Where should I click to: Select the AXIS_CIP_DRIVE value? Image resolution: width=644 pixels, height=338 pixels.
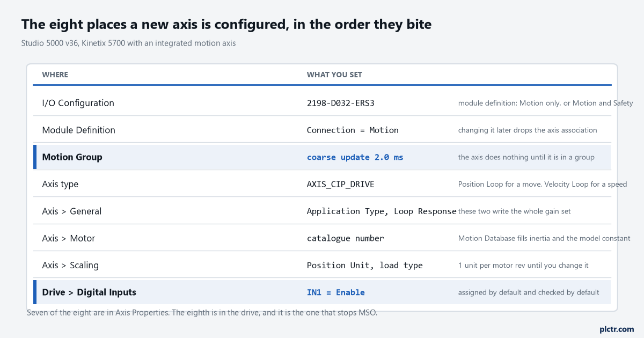[x=341, y=184]
